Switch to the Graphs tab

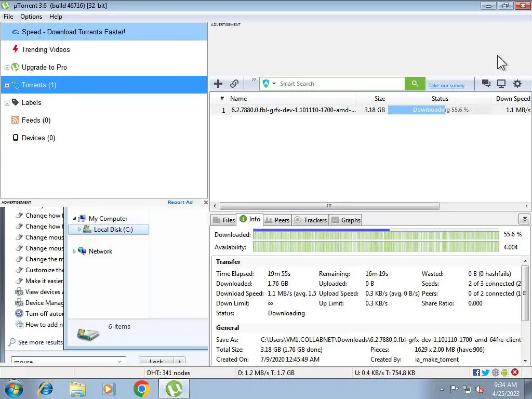[x=345, y=220]
